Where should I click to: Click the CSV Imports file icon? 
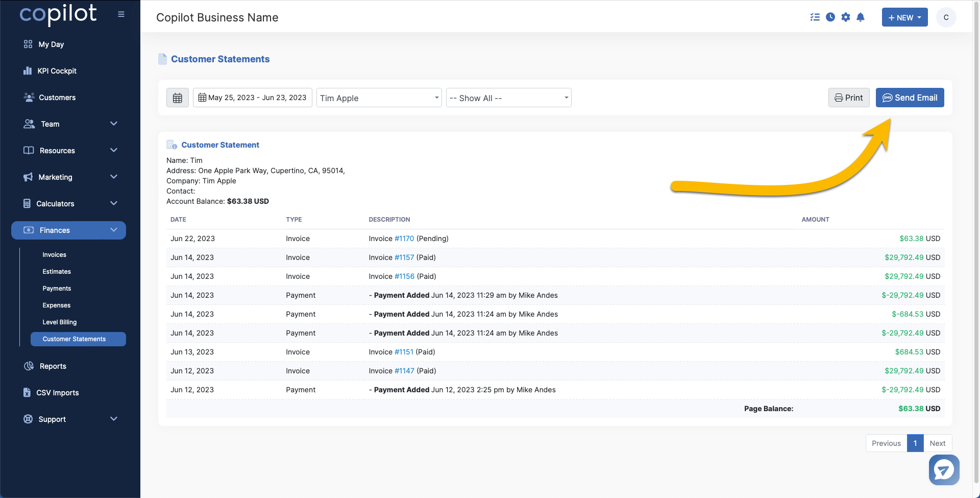[x=27, y=393]
